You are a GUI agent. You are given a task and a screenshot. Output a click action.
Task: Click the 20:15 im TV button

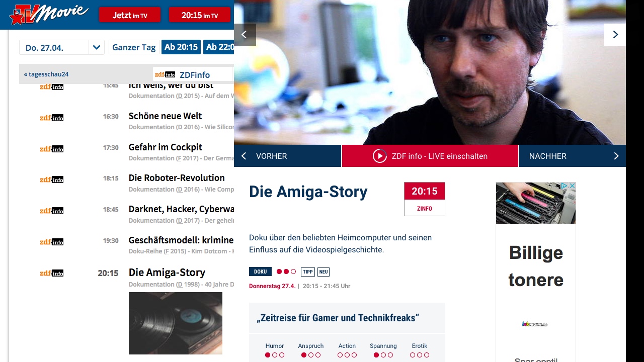(200, 15)
